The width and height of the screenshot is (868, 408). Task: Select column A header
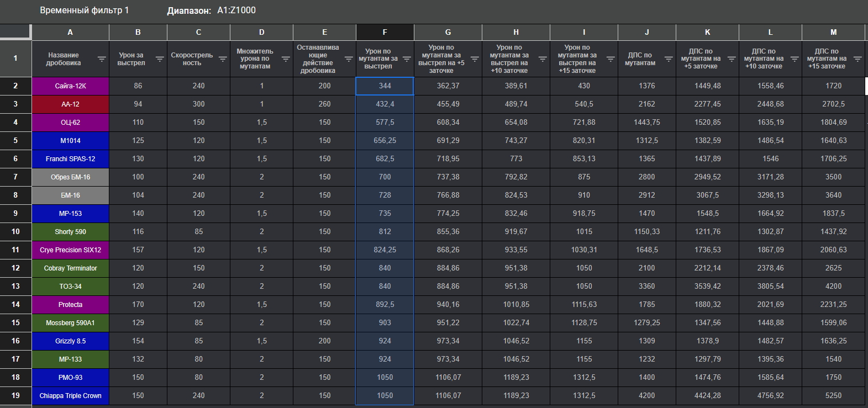click(70, 32)
